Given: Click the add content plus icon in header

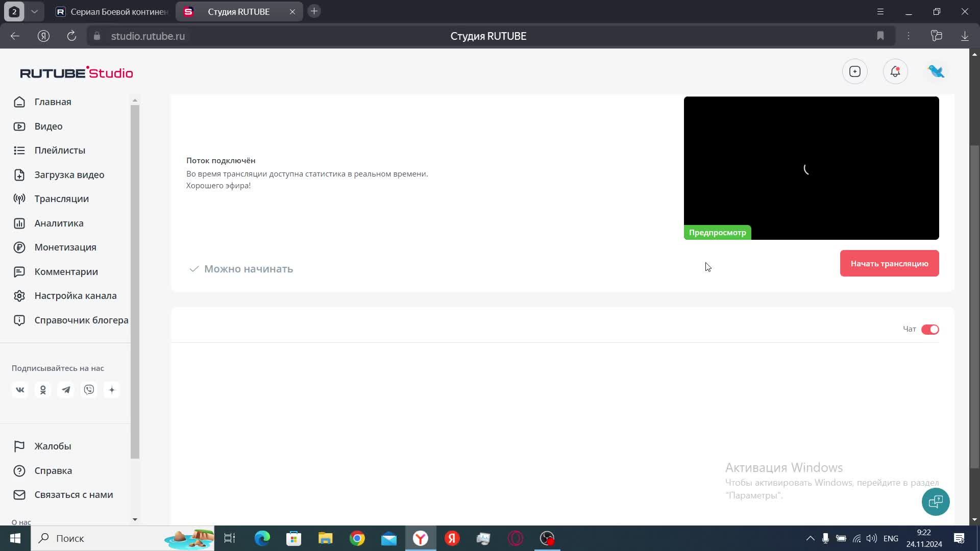Looking at the screenshot, I should pyautogui.click(x=855, y=71).
